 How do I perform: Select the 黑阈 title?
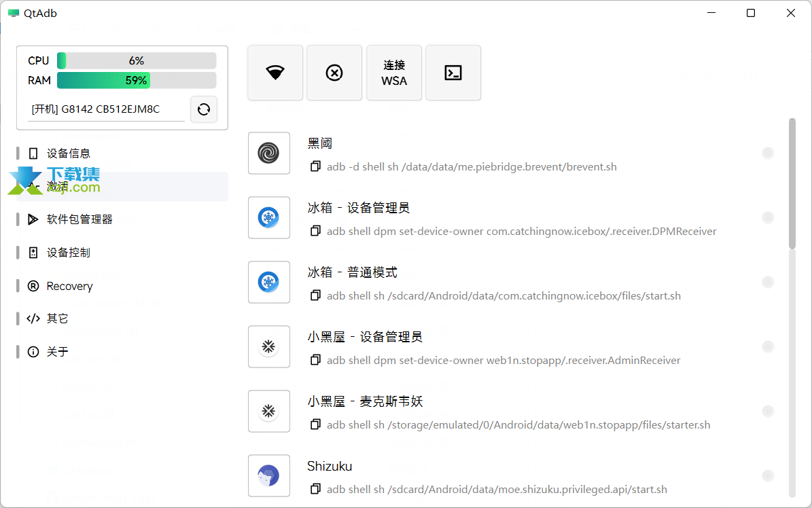tap(319, 143)
